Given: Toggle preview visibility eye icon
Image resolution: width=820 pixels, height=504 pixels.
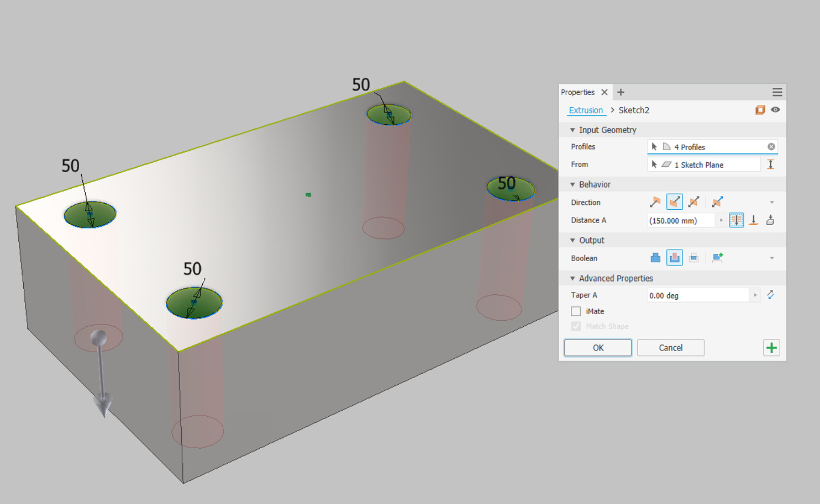Looking at the screenshot, I should coord(775,110).
